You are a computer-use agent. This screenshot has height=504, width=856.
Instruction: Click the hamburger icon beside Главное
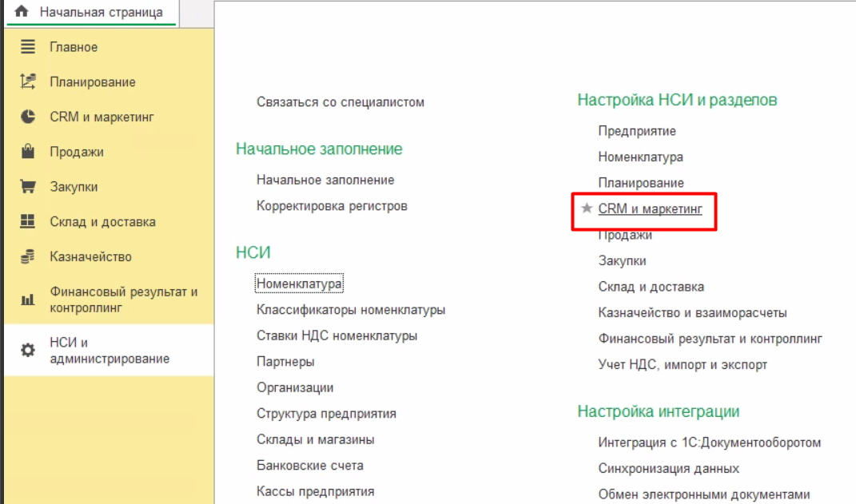click(x=28, y=47)
